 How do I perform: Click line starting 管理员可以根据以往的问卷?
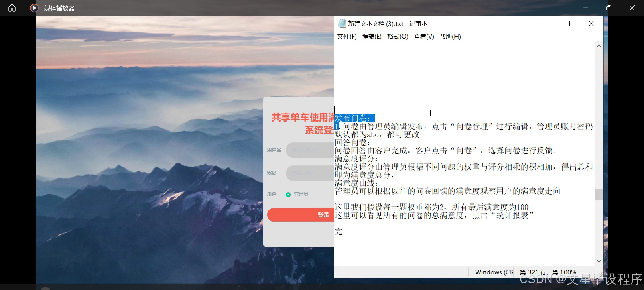point(447,191)
